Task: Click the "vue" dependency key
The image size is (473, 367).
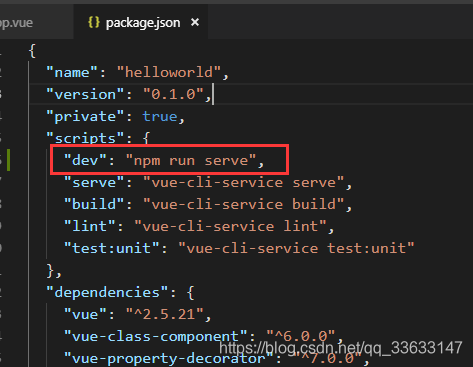Action: [85, 314]
